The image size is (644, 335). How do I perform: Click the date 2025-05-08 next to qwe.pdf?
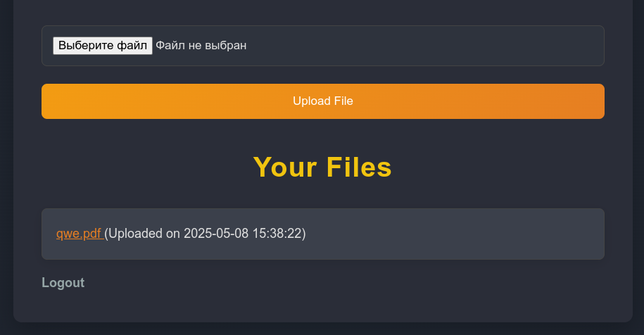point(216,234)
